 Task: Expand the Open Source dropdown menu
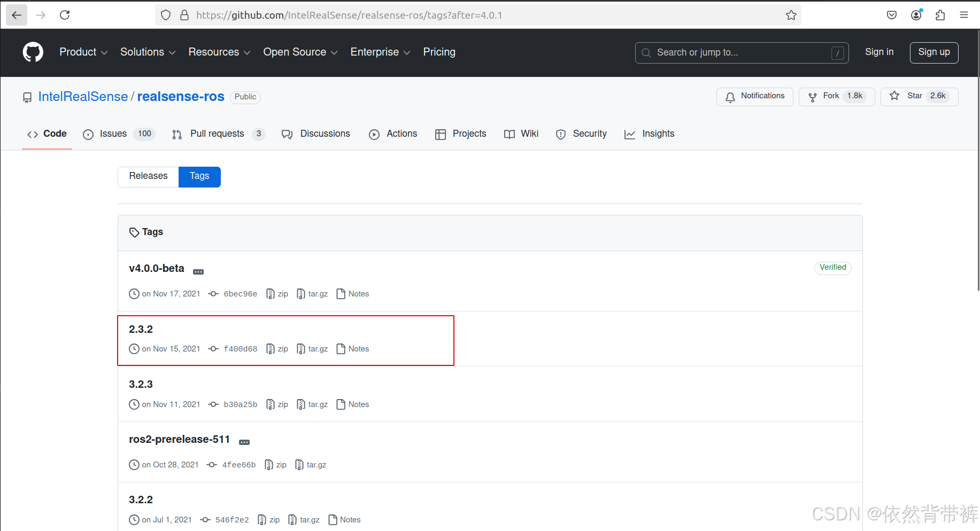pyautogui.click(x=300, y=52)
